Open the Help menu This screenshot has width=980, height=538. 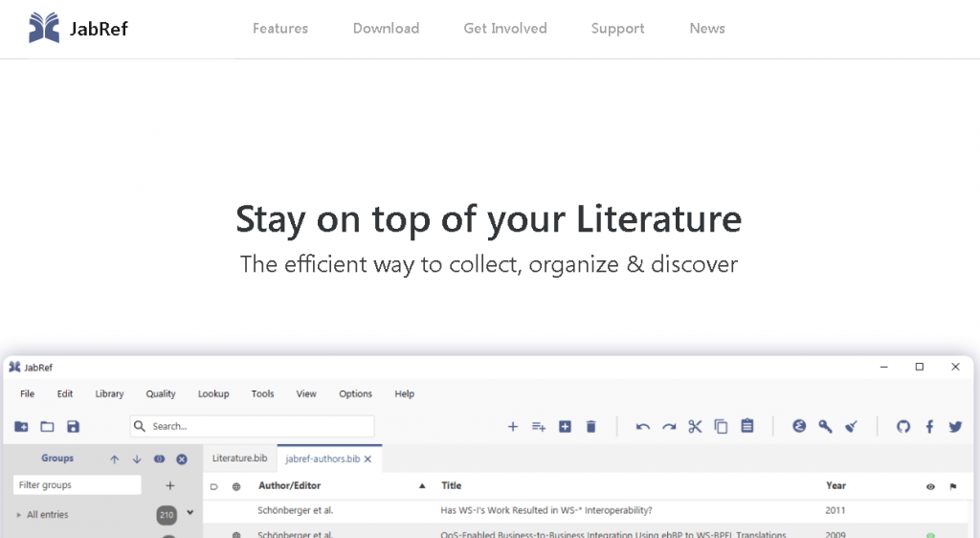tap(405, 393)
